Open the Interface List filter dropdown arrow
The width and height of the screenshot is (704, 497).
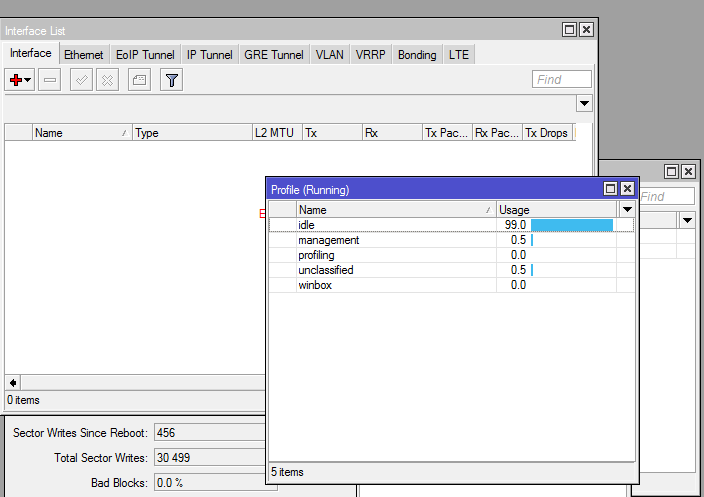[x=584, y=104]
